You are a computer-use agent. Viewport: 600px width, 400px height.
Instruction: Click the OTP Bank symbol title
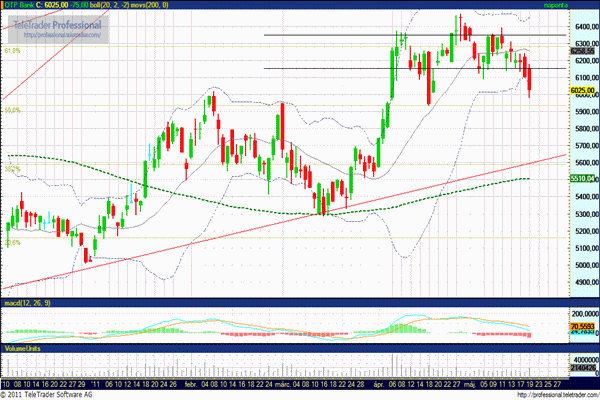[x=28, y=5]
